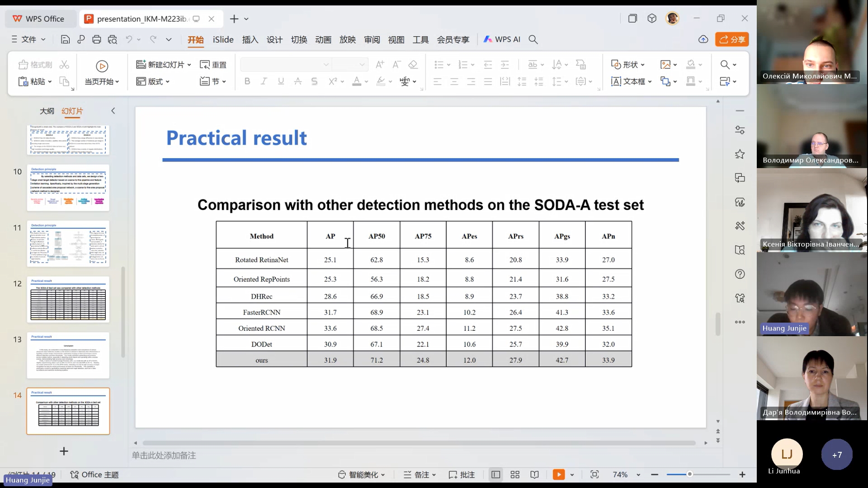The width and height of the screenshot is (868, 488).
Task: Open the three-dots more options sidebar icon
Action: click(740, 322)
